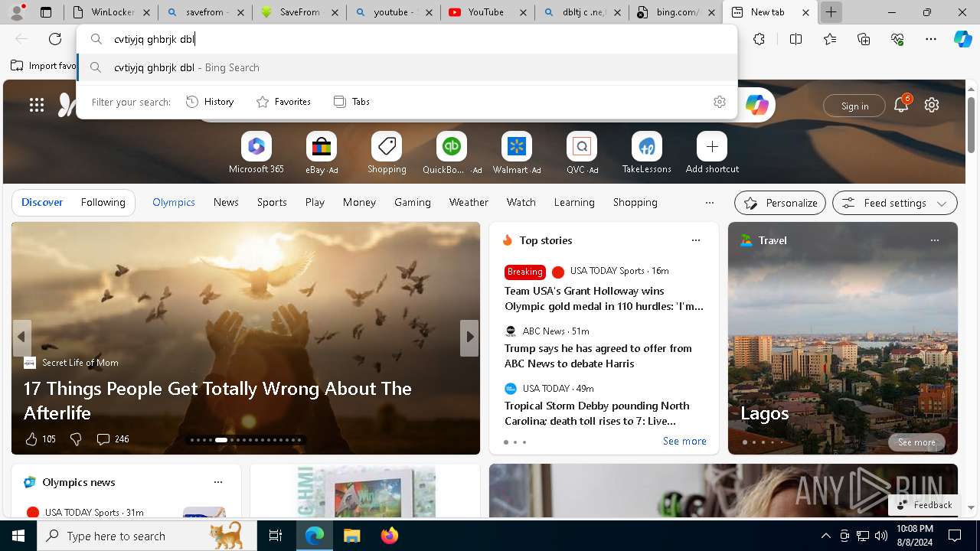Image resolution: width=980 pixels, height=551 pixels.
Task: Open the Collections toolbar icon
Action: tap(864, 39)
